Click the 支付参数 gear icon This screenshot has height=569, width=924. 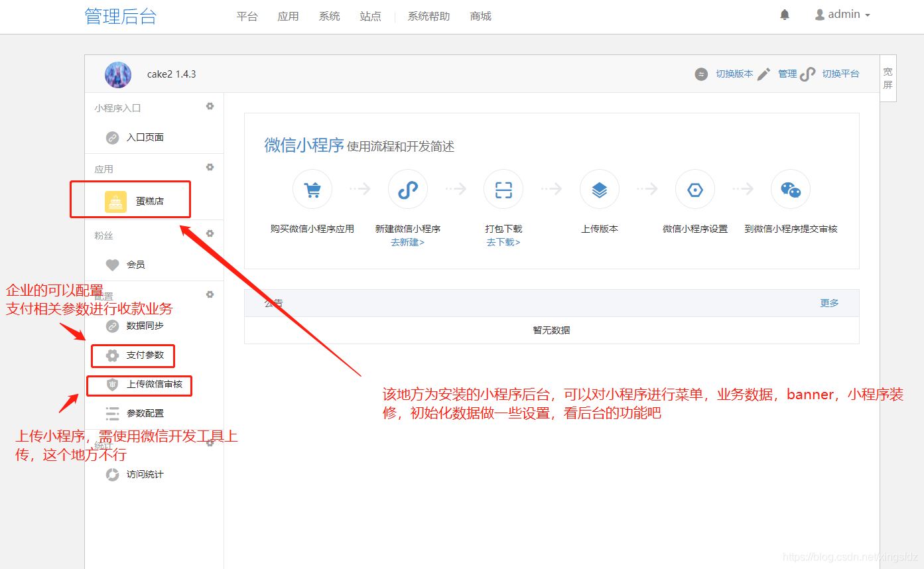(113, 355)
